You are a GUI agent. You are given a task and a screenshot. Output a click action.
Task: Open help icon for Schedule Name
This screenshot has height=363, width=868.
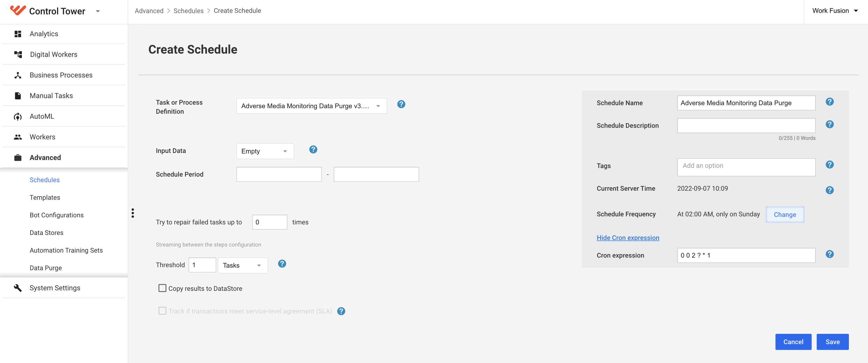click(830, 101)
